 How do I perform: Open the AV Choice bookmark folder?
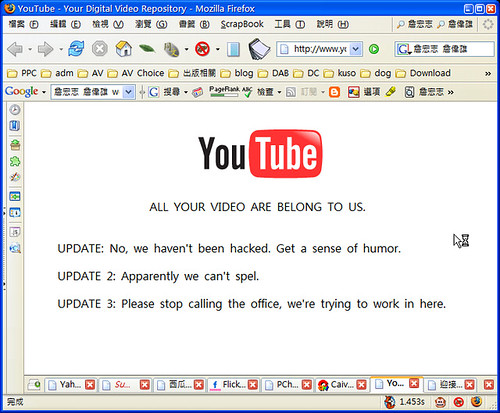[x=136, y=73]
